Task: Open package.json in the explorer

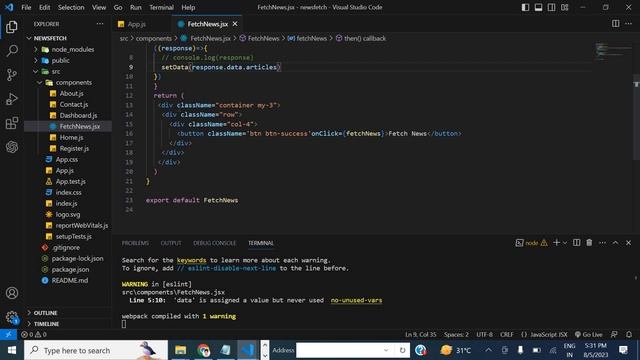Action: click(x=68, y=269)
